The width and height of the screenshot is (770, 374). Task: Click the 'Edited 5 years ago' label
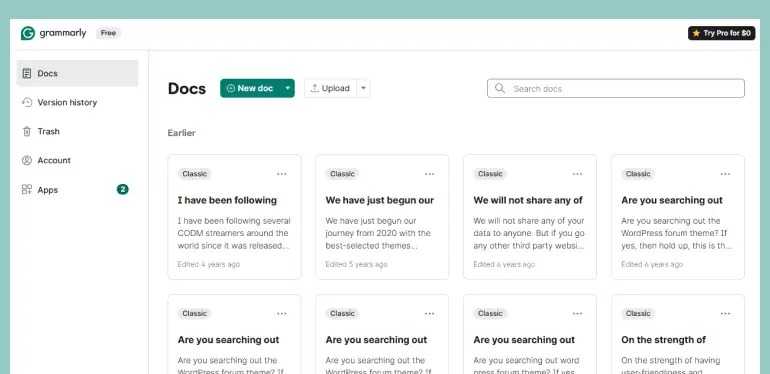357,265
